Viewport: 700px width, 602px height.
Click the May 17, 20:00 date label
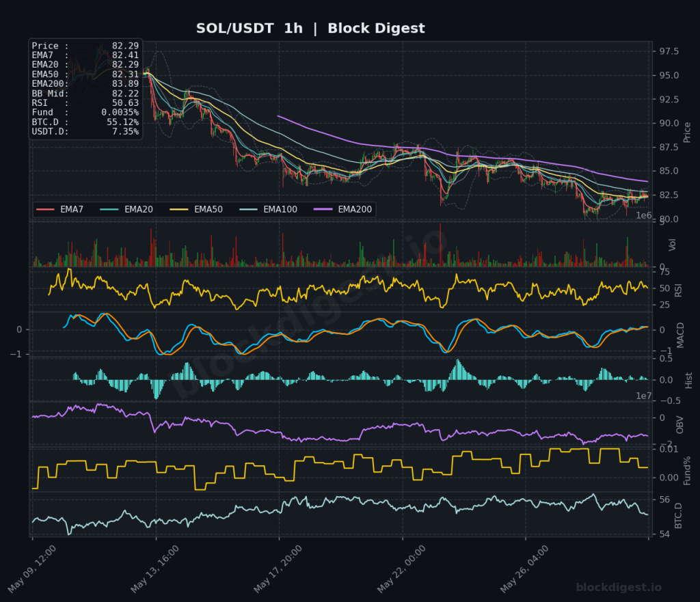pyautogui.click(x=278, y=569)
